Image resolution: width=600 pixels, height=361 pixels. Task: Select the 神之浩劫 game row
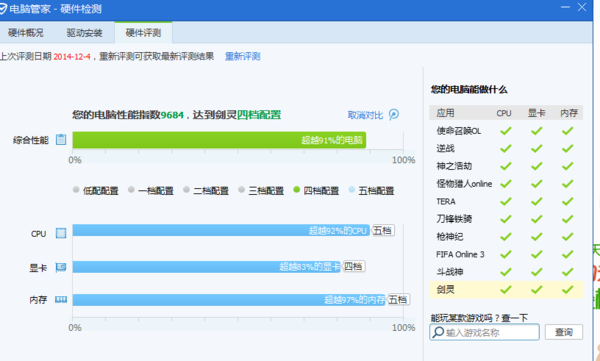(x=506, y=166)
